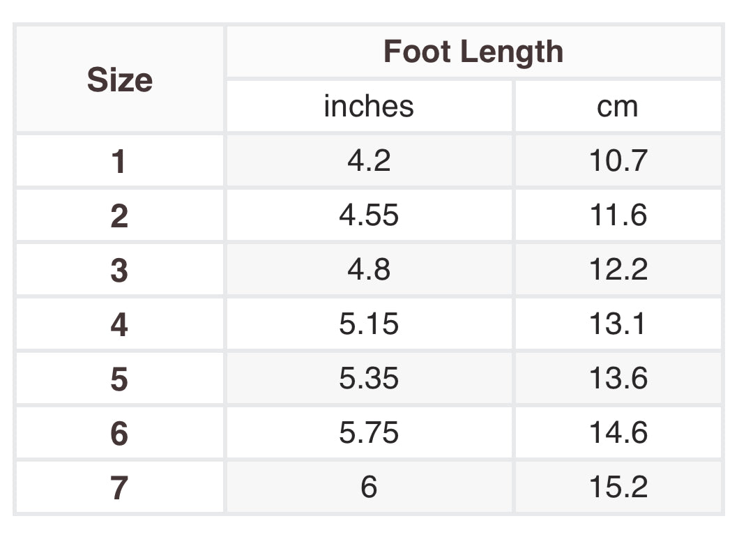
Task: Select the size 2 row label
Action: click(119, 215)
